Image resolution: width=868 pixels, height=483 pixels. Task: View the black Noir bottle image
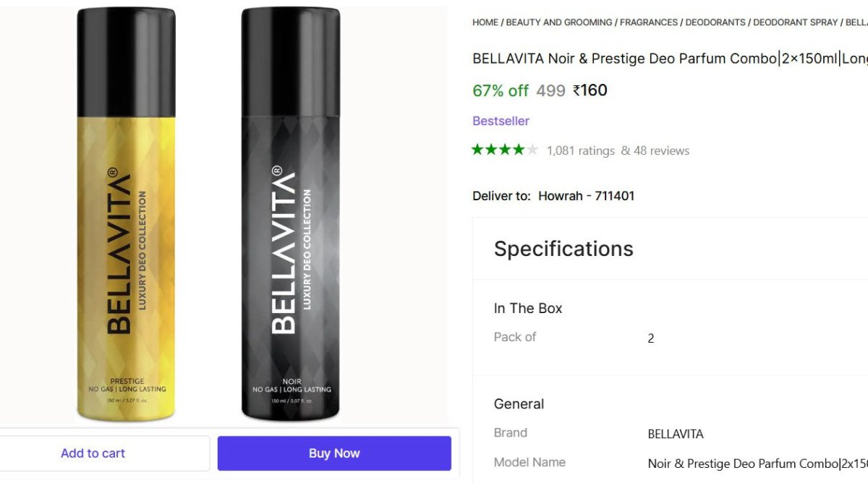(x=291, y=217)
